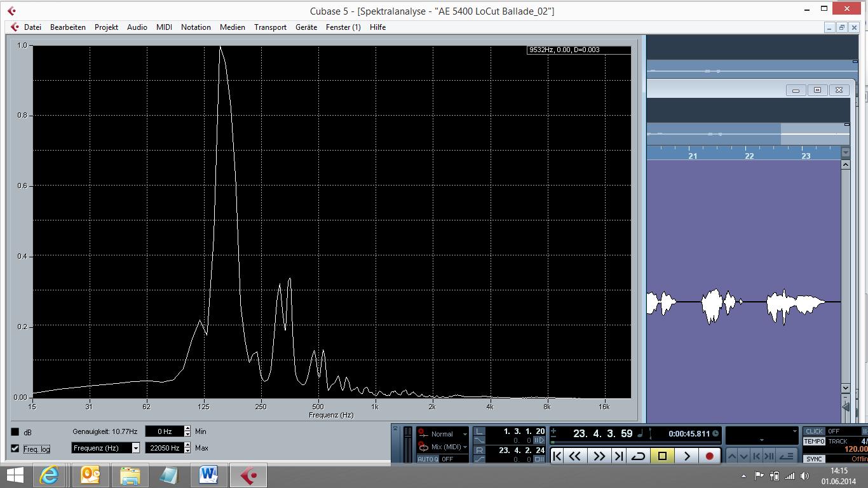
Task: Click the transport down-arrow navigation button
Action: (x=744, y=456)
